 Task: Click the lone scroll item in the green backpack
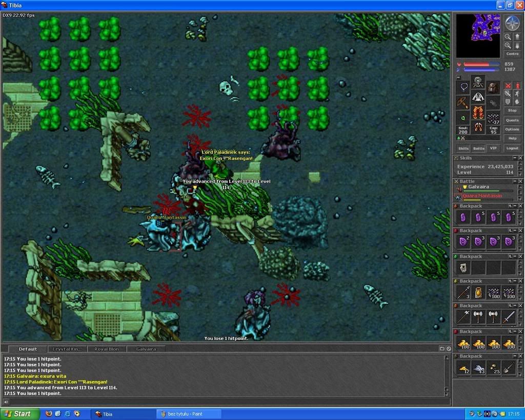click(463, 268)
